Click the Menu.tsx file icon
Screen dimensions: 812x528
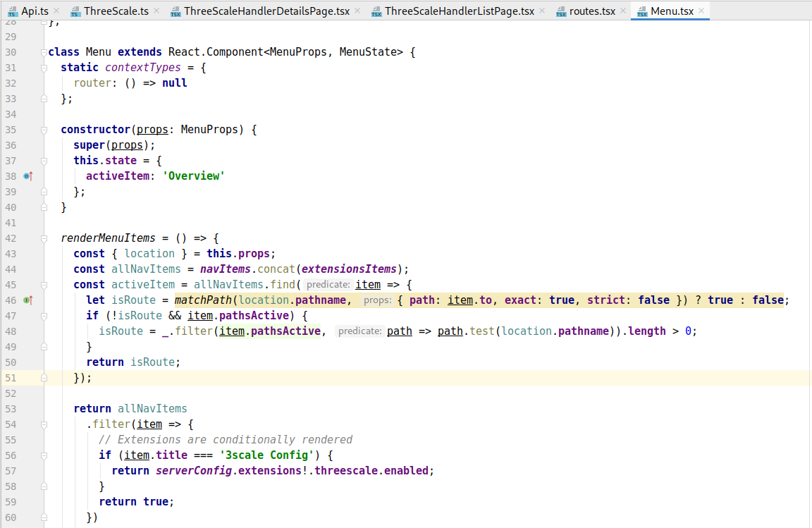tap(642, 11)
